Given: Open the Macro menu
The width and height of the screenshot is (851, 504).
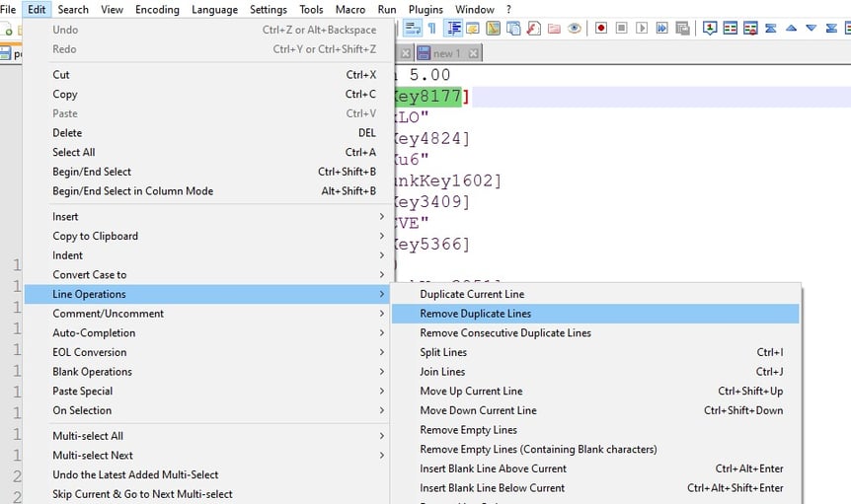Looking at the screenshot, I should point(350,9).
